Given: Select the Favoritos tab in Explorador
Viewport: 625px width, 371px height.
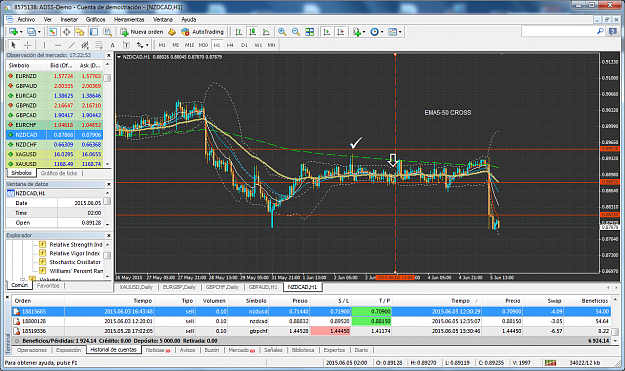Looking at the screenshot, I should (x=48, y=286).
